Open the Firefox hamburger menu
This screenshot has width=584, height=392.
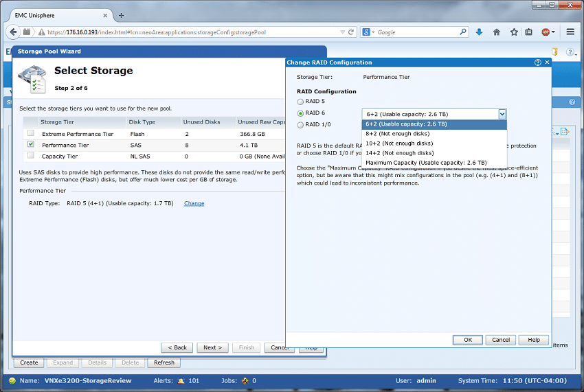click(570, 32)
